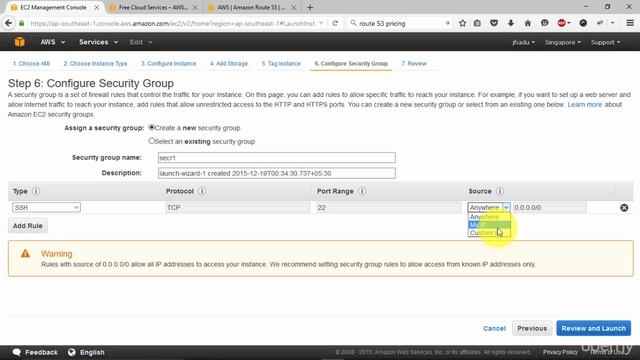Screen dimensions: 640x360
Task: Edit the Security group name field
Action: (x=276, y=158)
